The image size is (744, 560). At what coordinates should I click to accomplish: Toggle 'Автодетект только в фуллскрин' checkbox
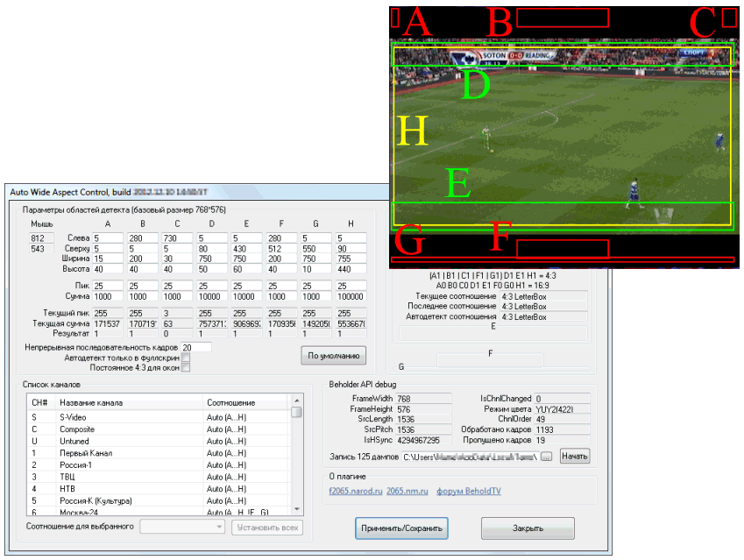tap(186, 358)
